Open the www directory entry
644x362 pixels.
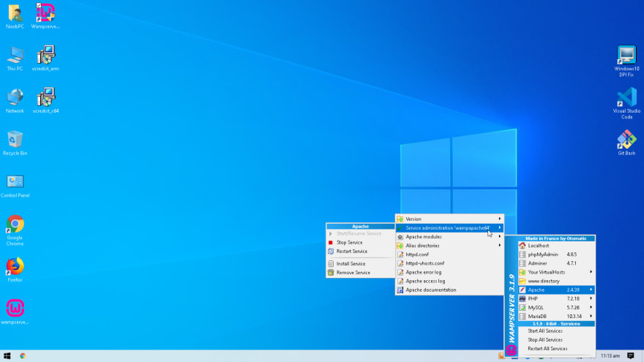pos(556,281)
